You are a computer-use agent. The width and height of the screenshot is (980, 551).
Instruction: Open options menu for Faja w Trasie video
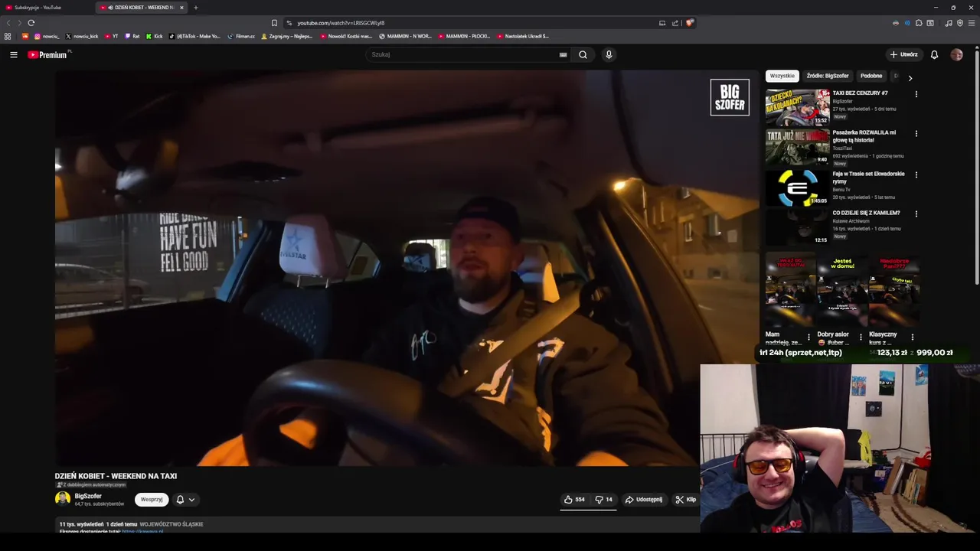click(x=916, y=174)
